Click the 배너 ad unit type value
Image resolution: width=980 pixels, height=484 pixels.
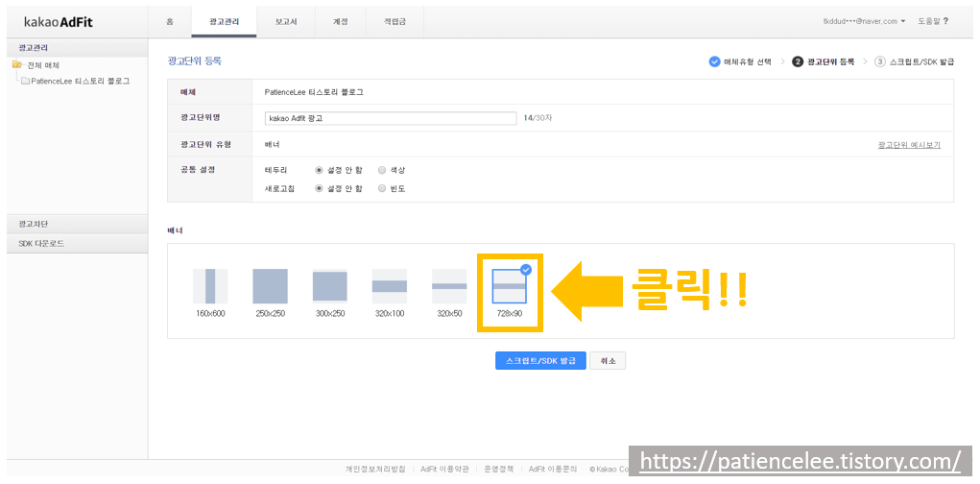tap(272, 144)
